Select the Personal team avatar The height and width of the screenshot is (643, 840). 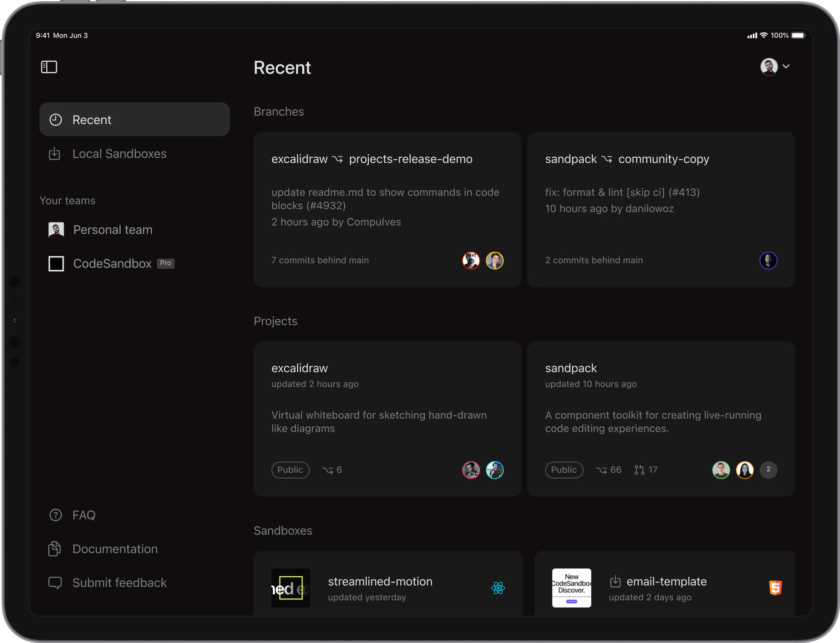click(x=57, y=229)
